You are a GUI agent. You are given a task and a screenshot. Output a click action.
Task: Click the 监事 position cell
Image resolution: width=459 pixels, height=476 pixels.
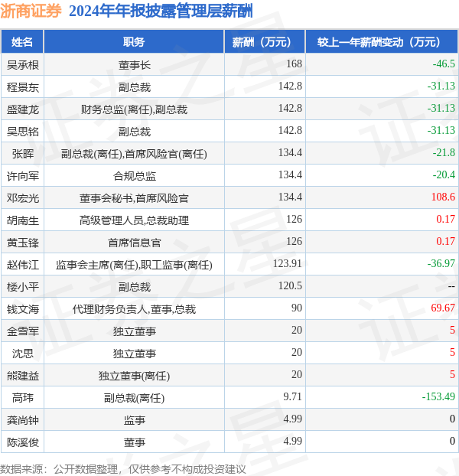click(134, 420)
